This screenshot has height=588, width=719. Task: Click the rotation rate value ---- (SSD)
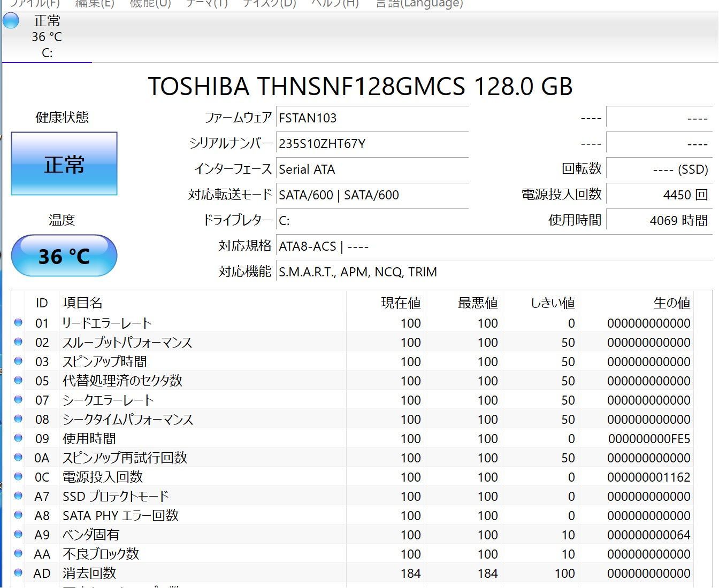pos(659,169)
